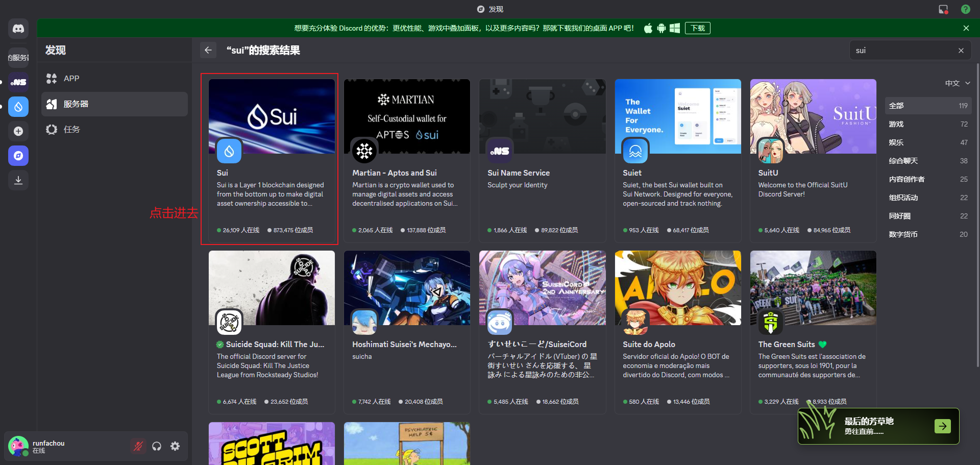The image size is (980, 465).
Task: Click the Suiet server avatar icon
Action: click(635, 151)
